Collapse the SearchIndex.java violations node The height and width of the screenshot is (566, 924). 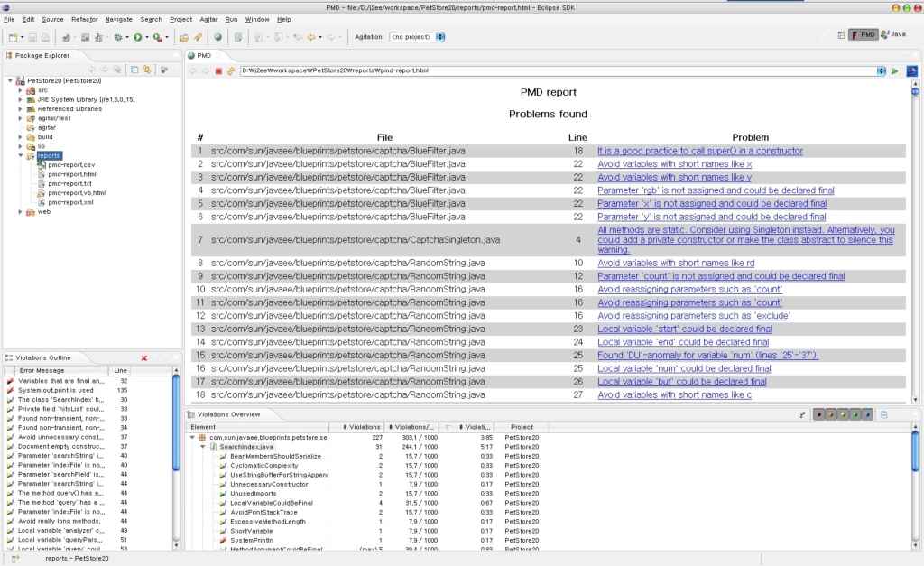[203, 447]
